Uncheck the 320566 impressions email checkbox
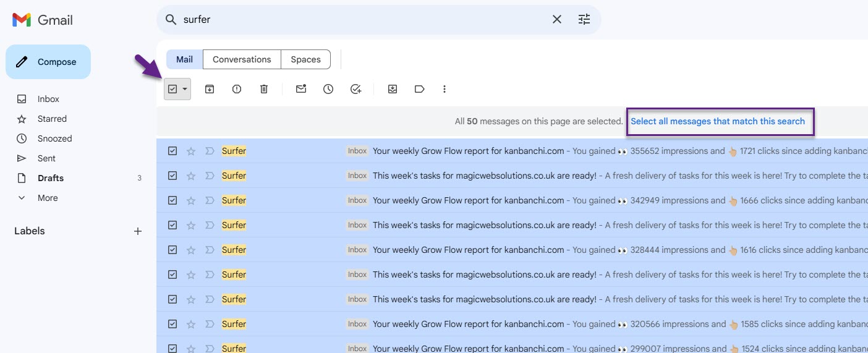Image resolution: width=868 pixels, height=353 pixels. 172,324
